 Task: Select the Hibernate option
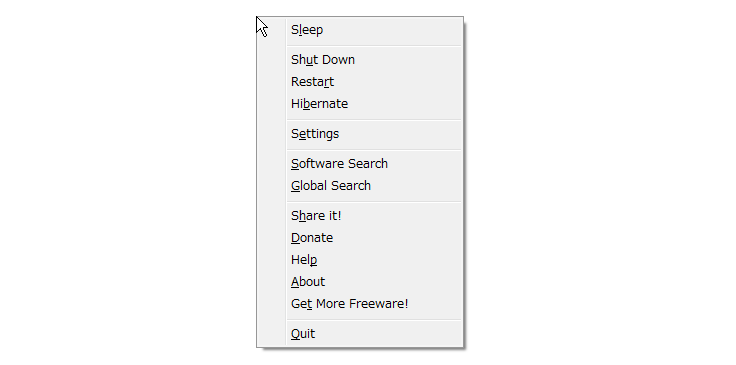[360, 104]
